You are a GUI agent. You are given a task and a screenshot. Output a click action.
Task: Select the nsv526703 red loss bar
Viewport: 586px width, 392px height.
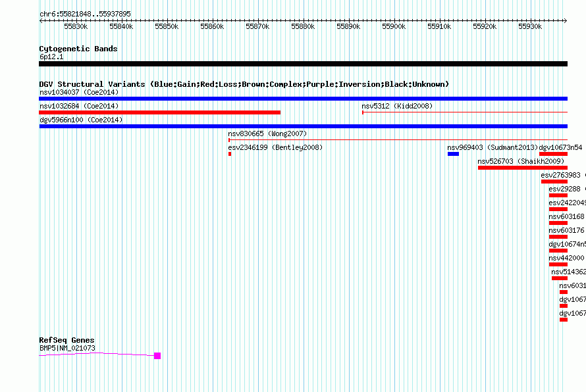tap(523, 168)
